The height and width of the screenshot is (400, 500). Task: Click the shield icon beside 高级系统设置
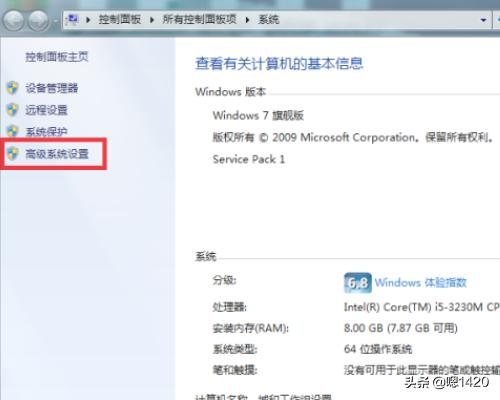coord(13,153)
